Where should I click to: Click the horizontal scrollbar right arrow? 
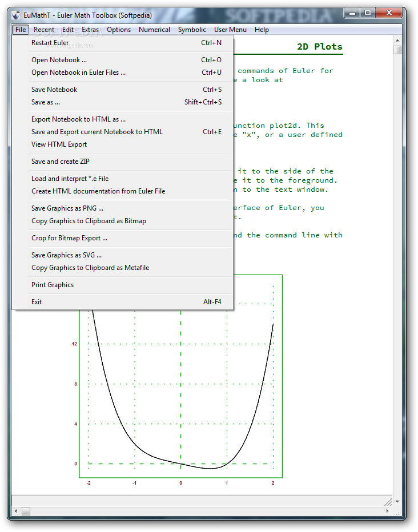[388, 511]
